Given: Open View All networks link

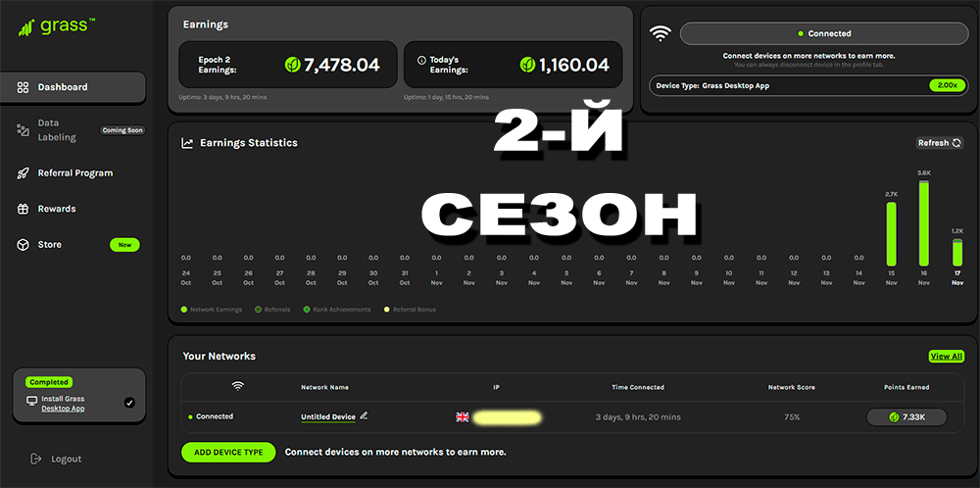Looking at the screenshot, I should tap(947, 356).
